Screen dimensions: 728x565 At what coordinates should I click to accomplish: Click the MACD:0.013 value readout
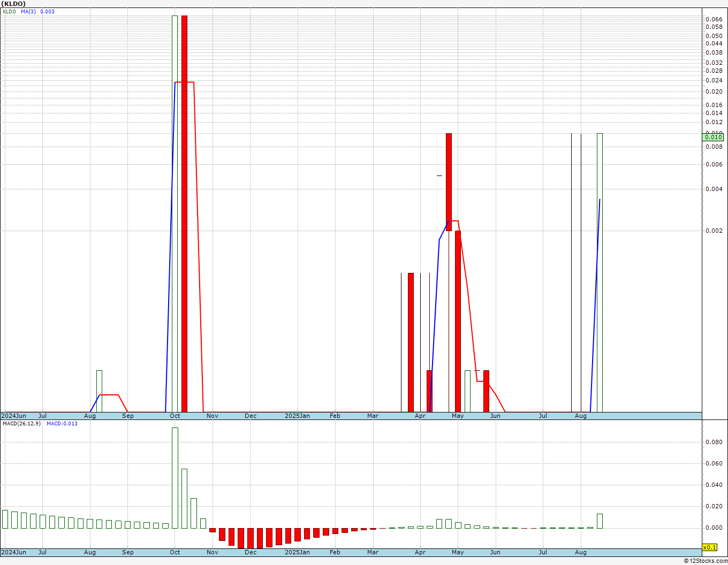pos(62,424)
